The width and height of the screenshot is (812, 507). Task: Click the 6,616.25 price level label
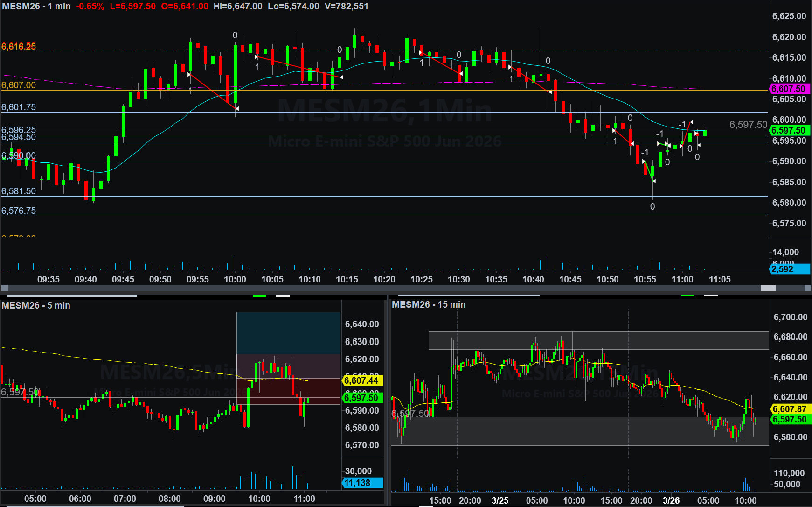coord(19,47)
